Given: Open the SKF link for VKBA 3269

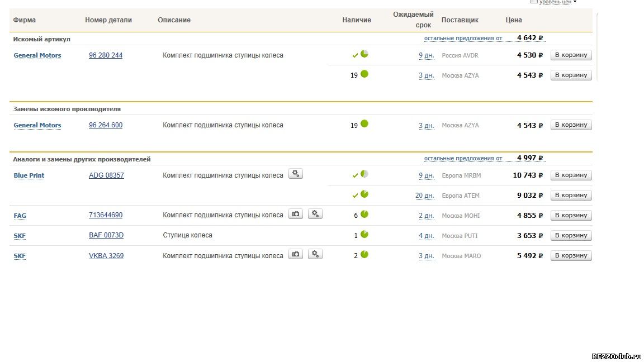Looking at the screenshot, I should pos(20,256).
